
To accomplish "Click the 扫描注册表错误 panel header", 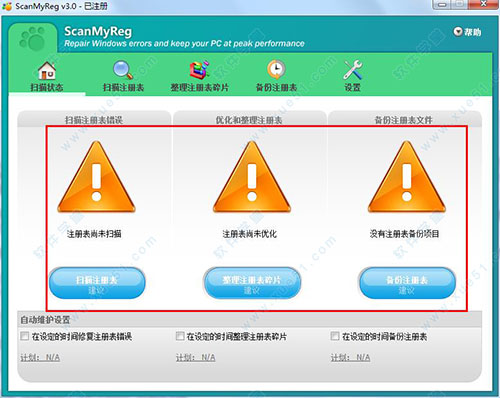I will click(94, 120).
